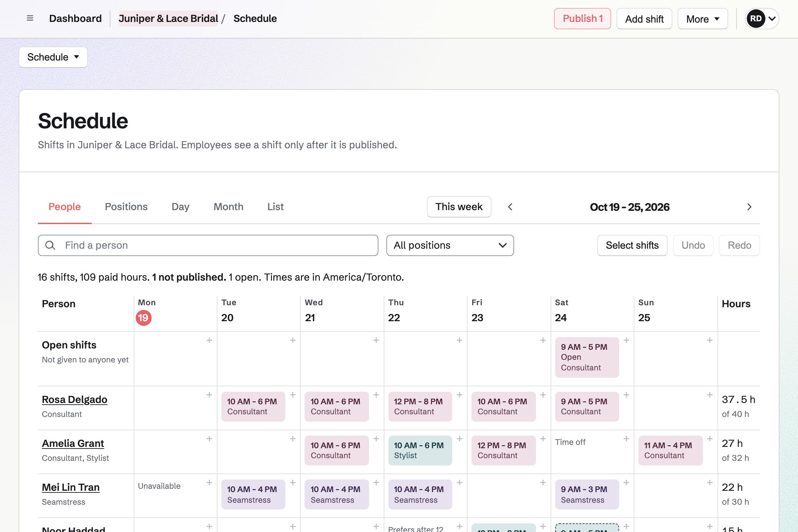Open Mei Lin Tran's Saturday 9 AM shift
The image size is (798, 532).
587,494
